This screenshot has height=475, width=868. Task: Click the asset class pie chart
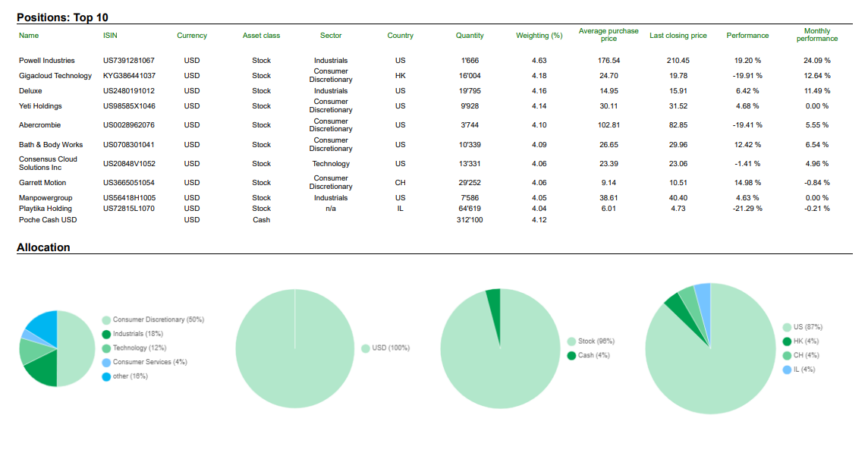(501, 348)
